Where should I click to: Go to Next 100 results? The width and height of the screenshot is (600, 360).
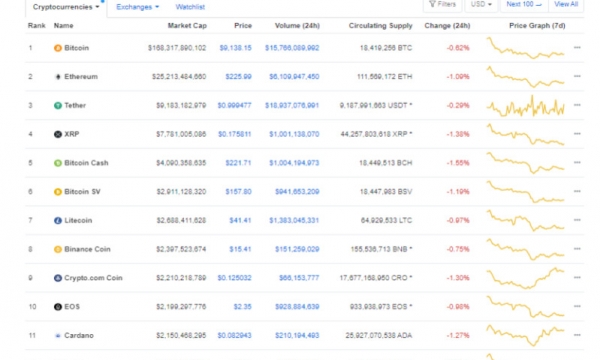[524, 5]
